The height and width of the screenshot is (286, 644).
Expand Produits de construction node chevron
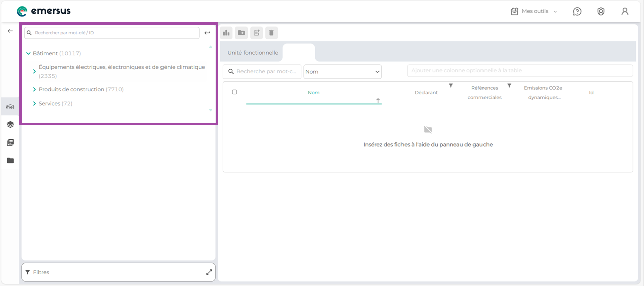click(34, 89)
